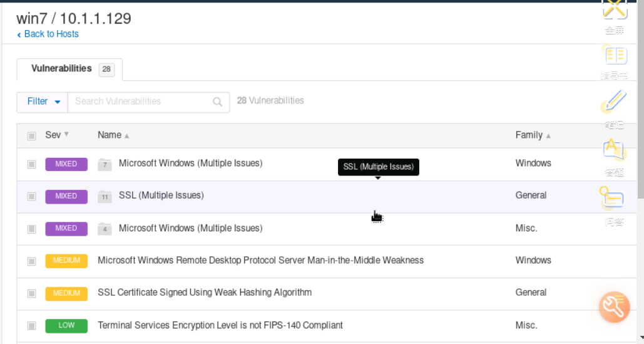Click the MEDIUM severity badge for SSL Certificate
644x344 pixels.
[x=66, y=293]
